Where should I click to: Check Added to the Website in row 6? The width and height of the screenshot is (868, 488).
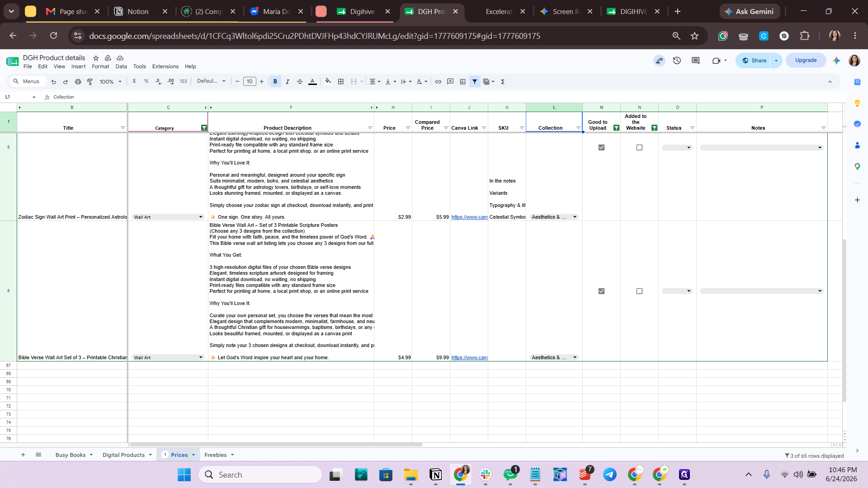coord(639,291)
